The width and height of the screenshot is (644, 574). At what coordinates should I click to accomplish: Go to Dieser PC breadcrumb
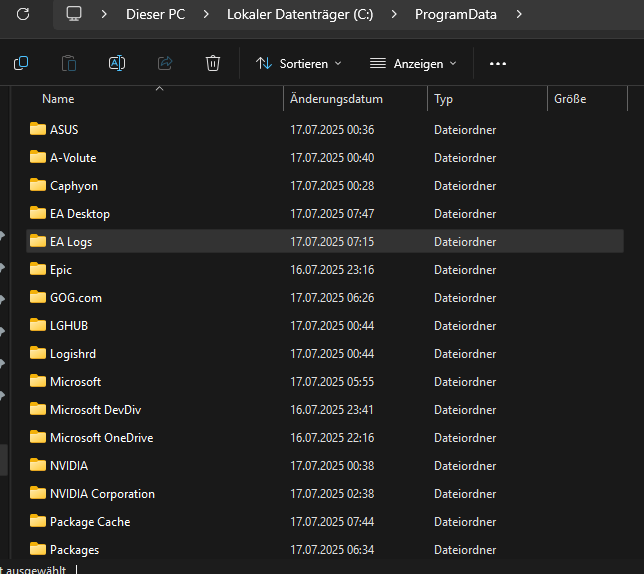pos(155,14)
